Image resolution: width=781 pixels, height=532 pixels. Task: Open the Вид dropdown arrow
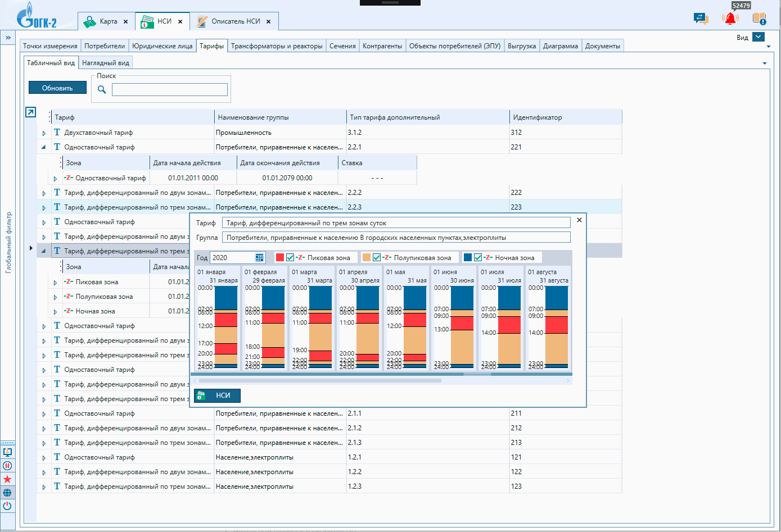[x=759, y=37]
